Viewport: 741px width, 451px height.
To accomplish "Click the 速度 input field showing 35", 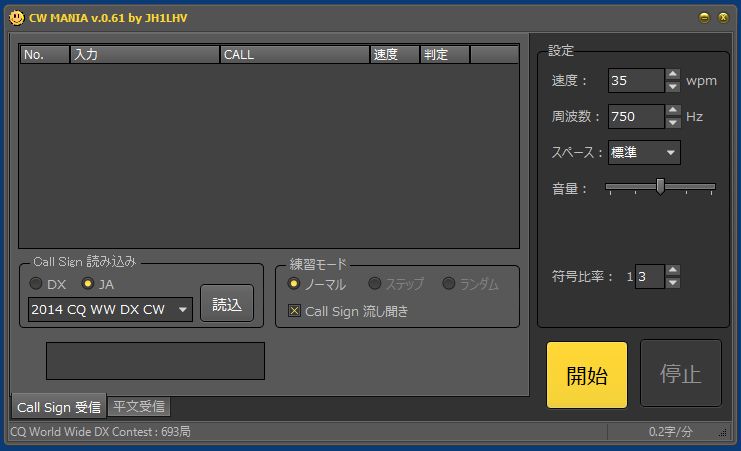I will pyautogui.click(x=636, y=80).
